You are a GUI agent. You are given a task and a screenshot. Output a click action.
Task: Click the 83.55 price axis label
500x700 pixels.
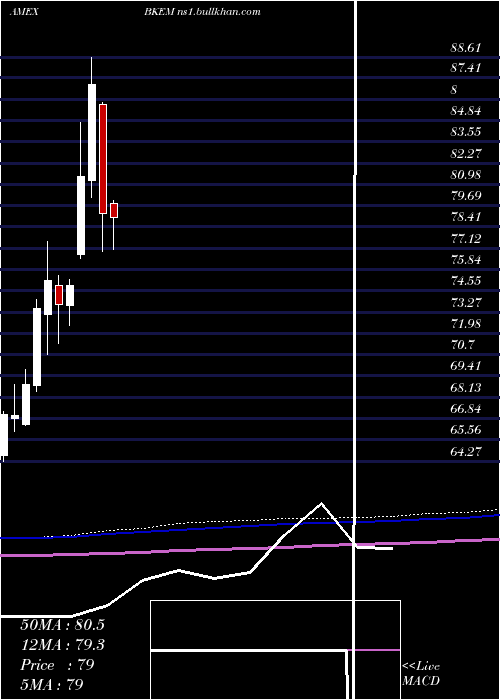pyautogui.click(x=466, y=132)
